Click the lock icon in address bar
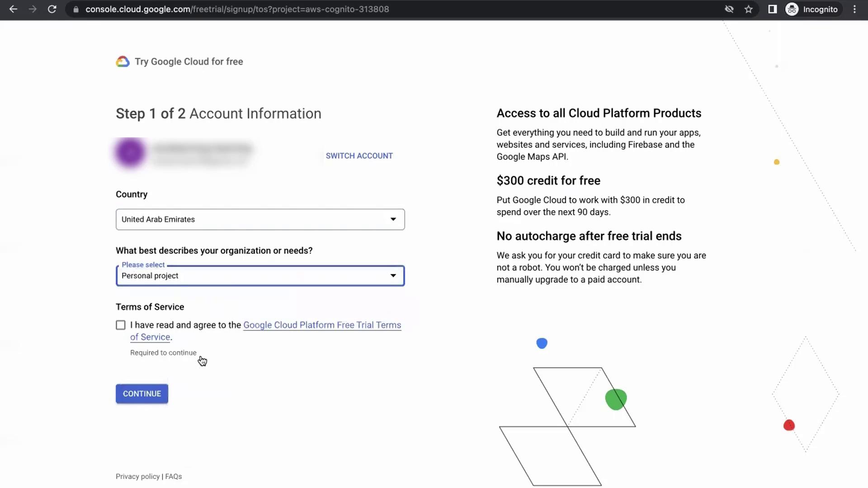This screenshot has height=488, width=868. (76, 9)
